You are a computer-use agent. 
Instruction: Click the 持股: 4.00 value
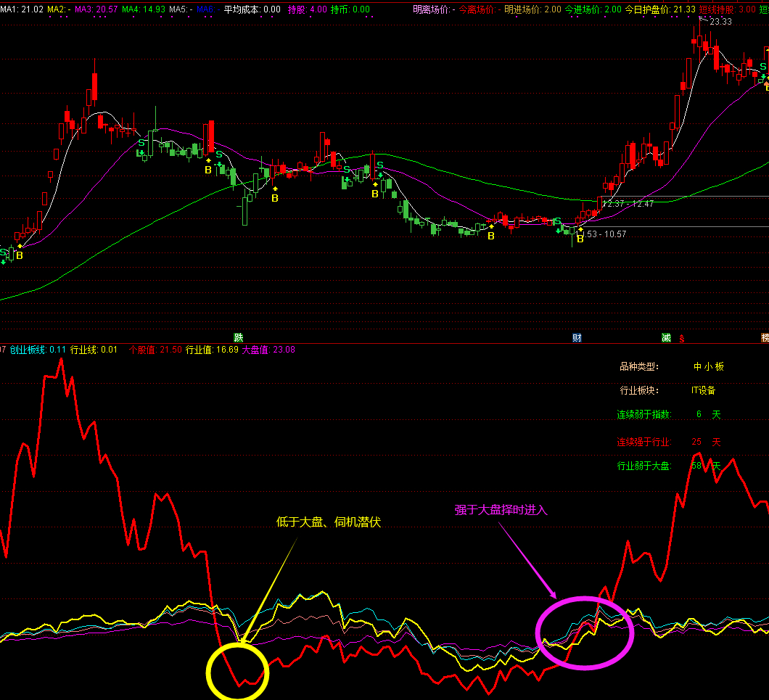[x=307, y=9]
